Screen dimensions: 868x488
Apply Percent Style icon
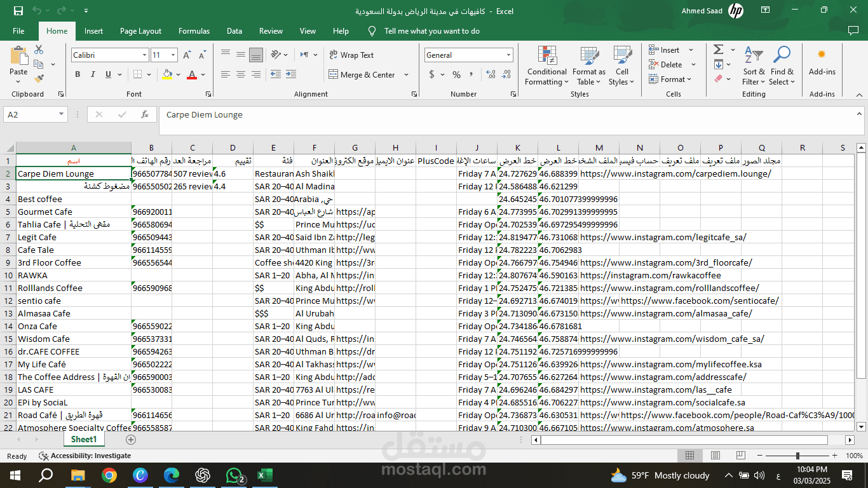456,74
